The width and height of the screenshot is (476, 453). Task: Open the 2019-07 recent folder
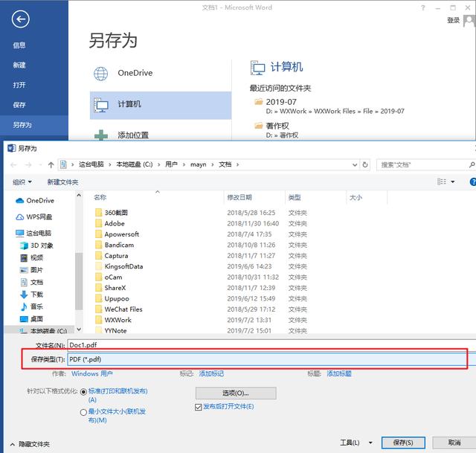coord(329,106)
